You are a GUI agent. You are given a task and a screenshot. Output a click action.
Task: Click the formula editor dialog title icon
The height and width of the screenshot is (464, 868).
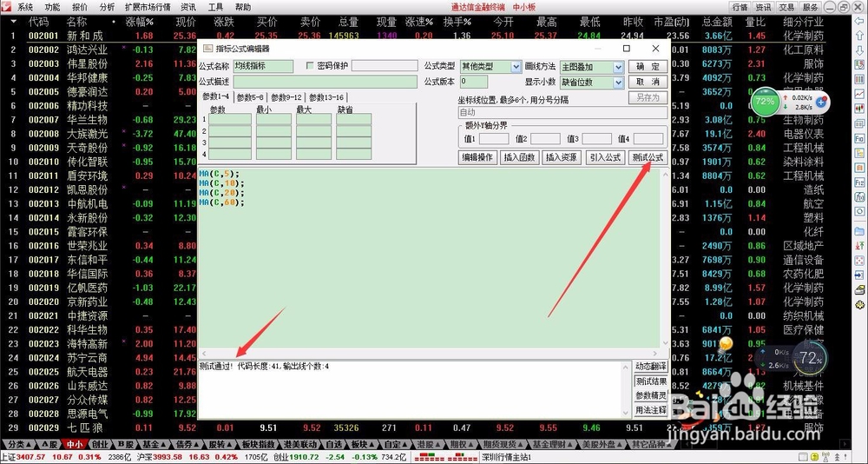click(208, 49)
